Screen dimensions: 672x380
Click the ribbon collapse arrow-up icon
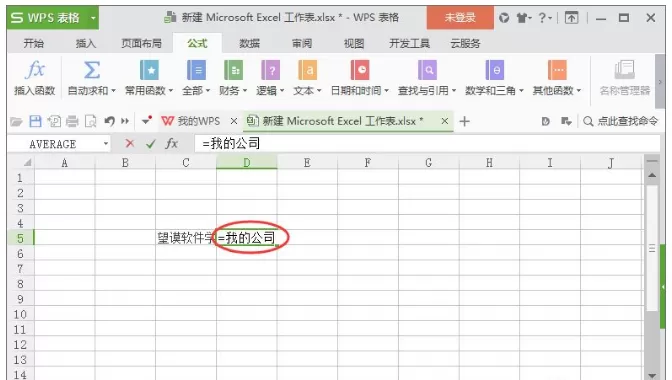coord(571,18)
